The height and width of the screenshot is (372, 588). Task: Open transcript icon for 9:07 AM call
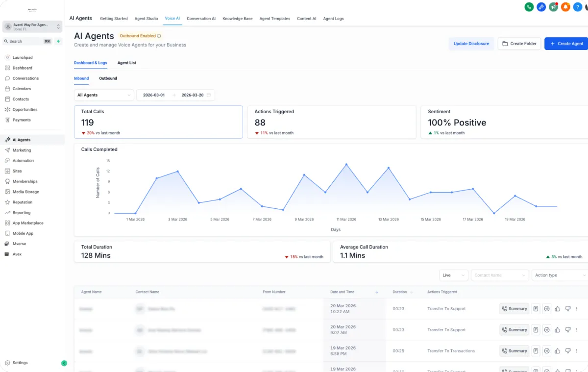(536, 330)
